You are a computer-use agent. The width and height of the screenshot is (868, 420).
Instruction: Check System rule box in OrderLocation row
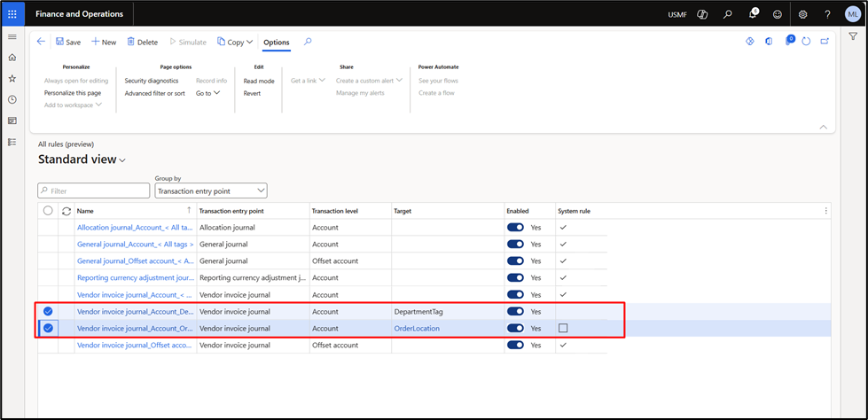[x=564, y=328]
